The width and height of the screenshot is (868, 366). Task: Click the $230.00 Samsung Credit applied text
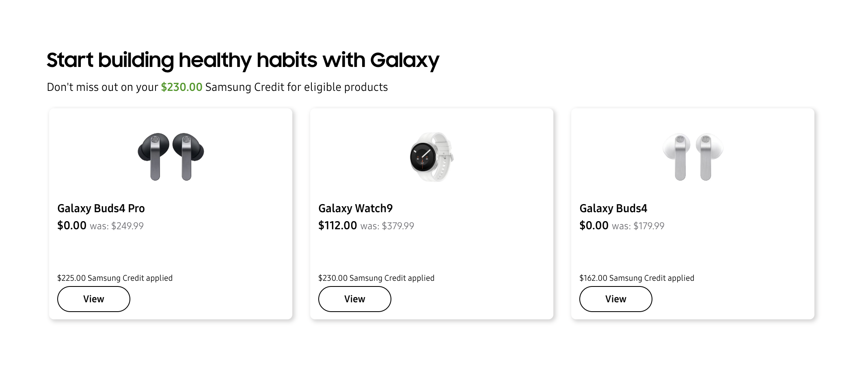376,278
